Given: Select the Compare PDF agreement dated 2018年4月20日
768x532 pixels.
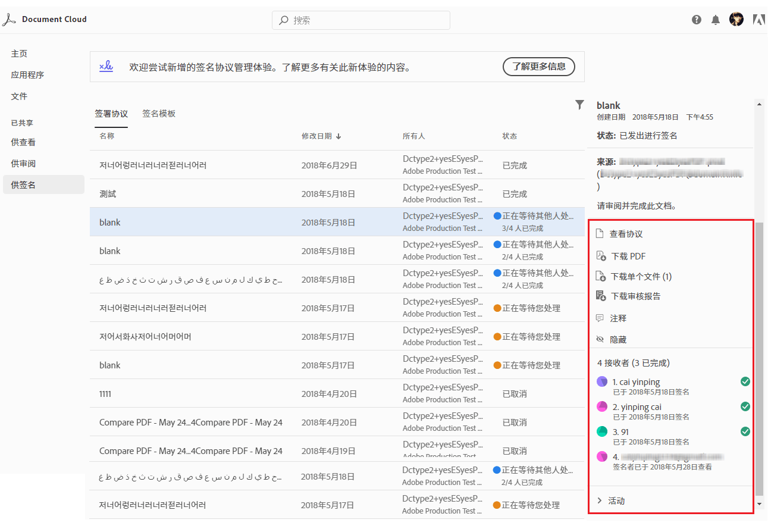Looking at the screenshot, I should [x=337, y=422].
